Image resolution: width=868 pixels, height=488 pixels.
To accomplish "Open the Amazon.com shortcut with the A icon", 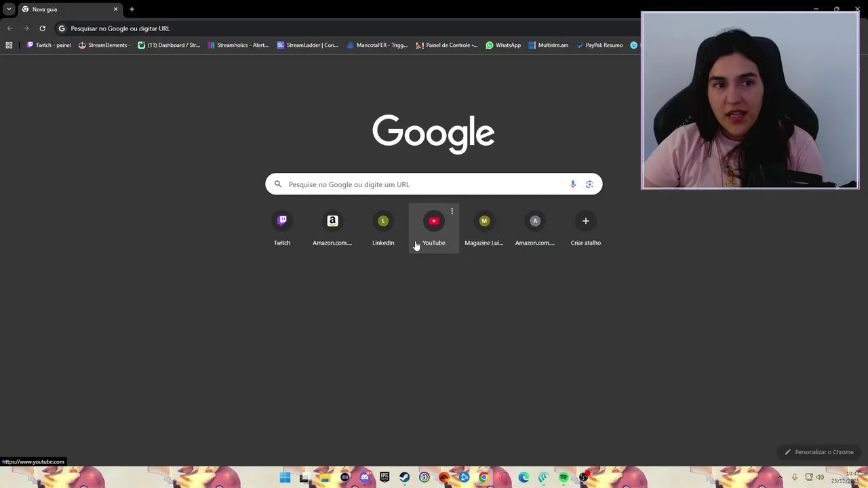I will [x=535, y=228].
